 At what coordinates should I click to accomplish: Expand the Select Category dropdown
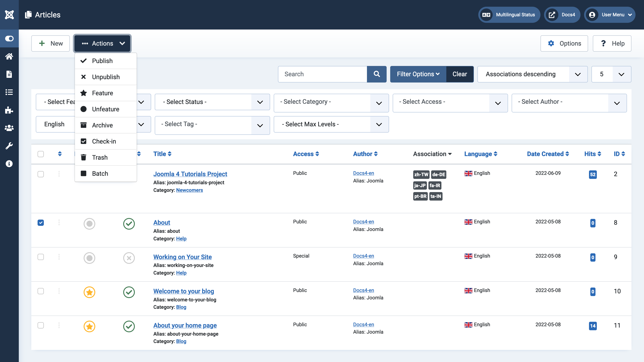tap(331, 103)
